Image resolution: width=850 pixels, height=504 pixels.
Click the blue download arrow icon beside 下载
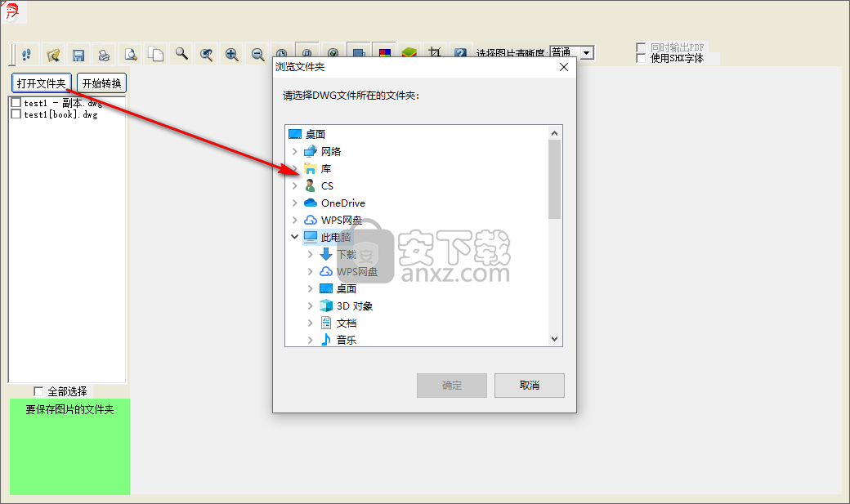click(326, 253)
